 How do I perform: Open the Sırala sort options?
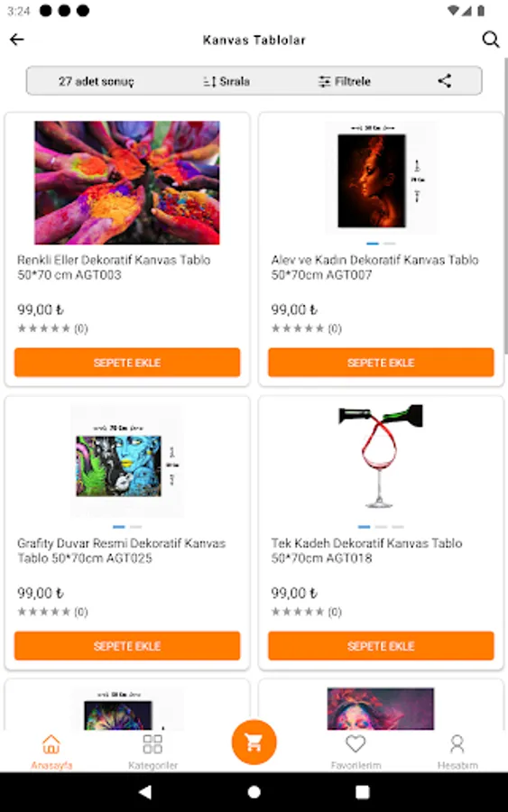click(226, 81)
